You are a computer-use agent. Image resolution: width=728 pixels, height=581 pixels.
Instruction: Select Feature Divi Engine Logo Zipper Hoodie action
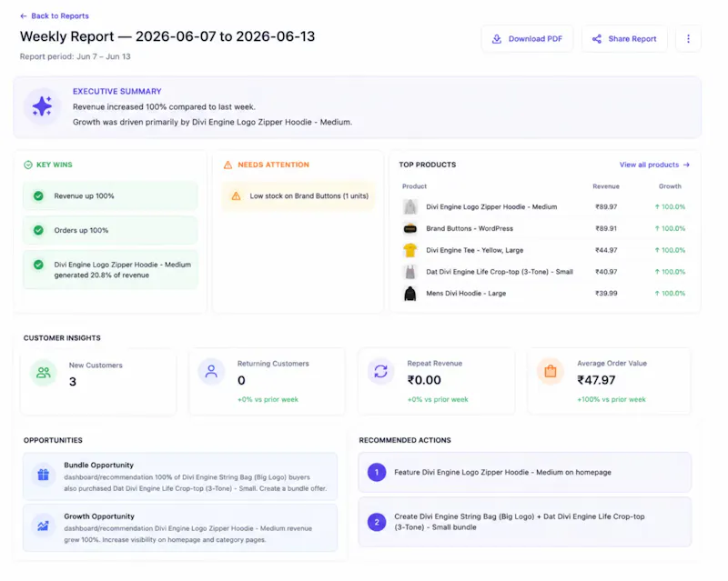click(525, 473)
